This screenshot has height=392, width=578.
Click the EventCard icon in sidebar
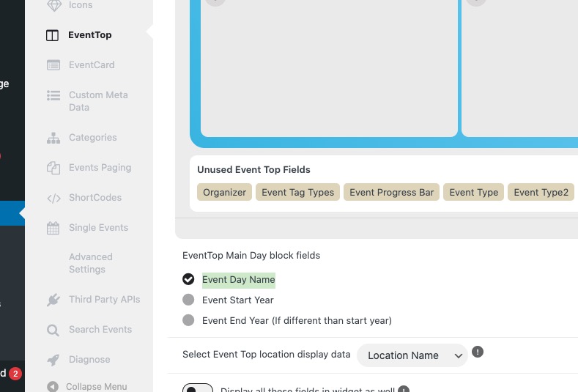point(53,65)
